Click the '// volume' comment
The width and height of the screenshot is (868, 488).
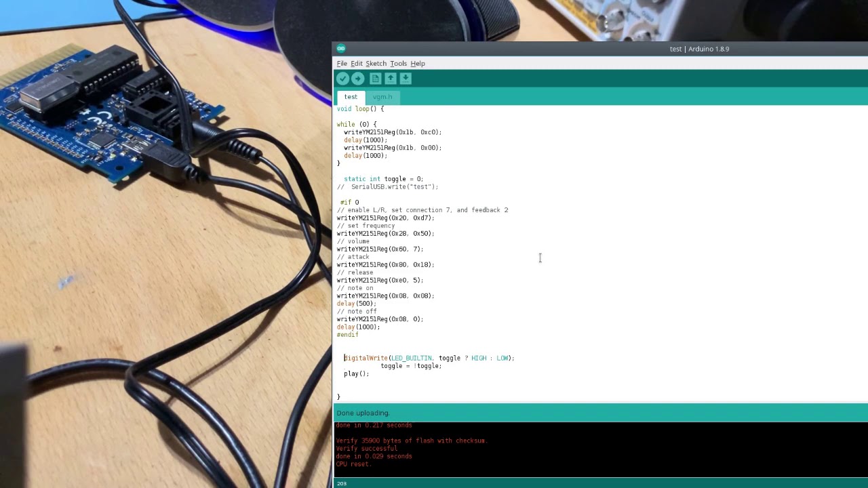353,241
